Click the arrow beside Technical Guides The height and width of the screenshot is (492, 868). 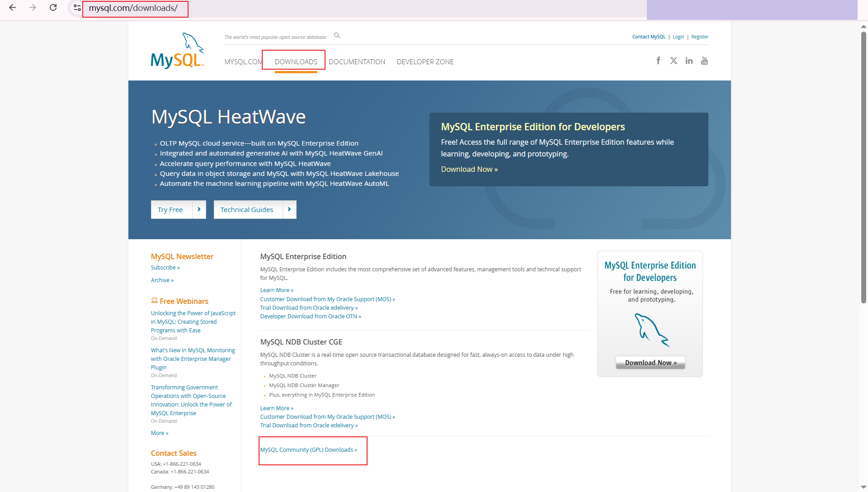[289, 209]
